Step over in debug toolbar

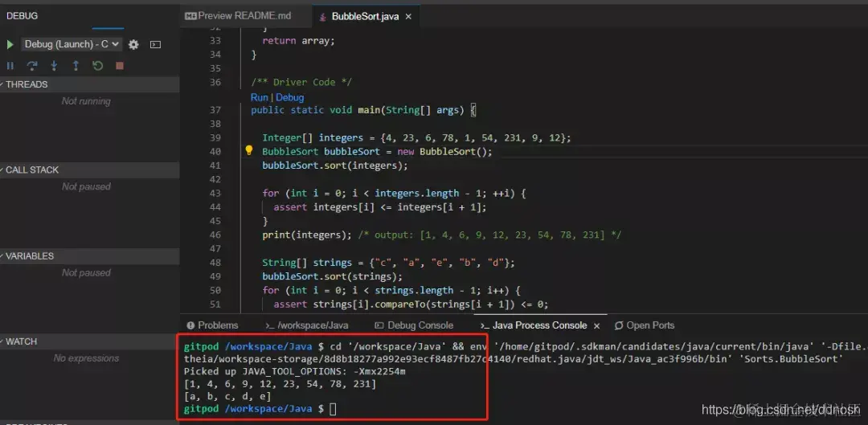(32, 66)
